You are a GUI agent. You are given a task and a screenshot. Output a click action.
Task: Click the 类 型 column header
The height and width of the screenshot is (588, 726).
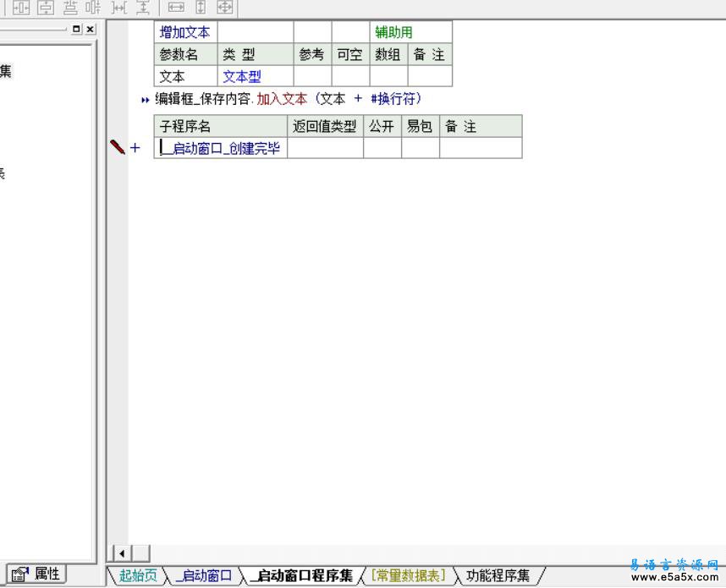coord(256,55)
